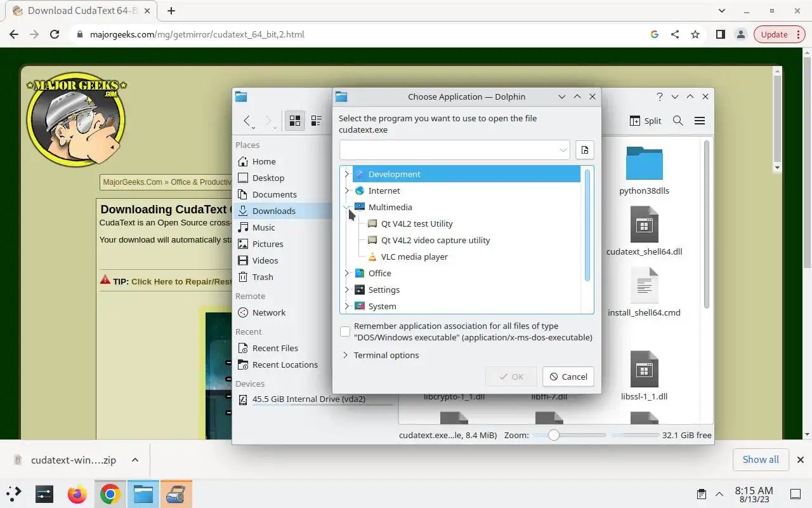812x508 pixels.
Task: Expand the Office category
Action: tap(346, 273)
